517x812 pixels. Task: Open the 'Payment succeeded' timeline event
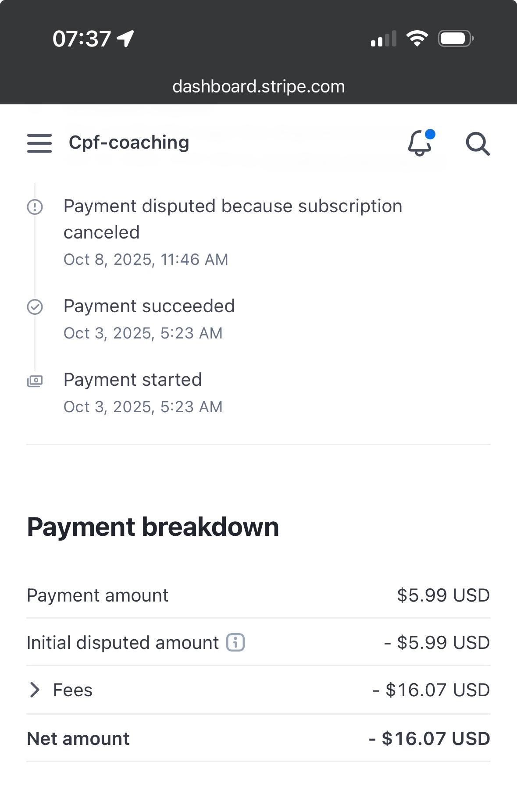[149, 306]
